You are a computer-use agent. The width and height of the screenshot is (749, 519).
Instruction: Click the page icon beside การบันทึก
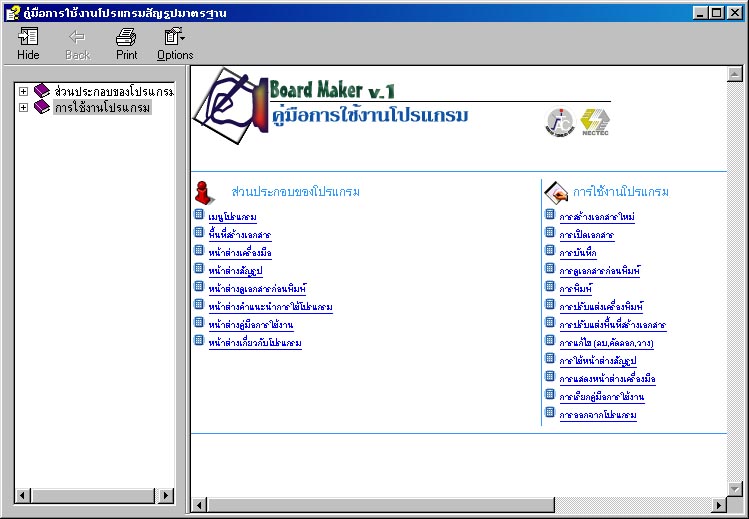pyautogui.click(x=550, y=250)
